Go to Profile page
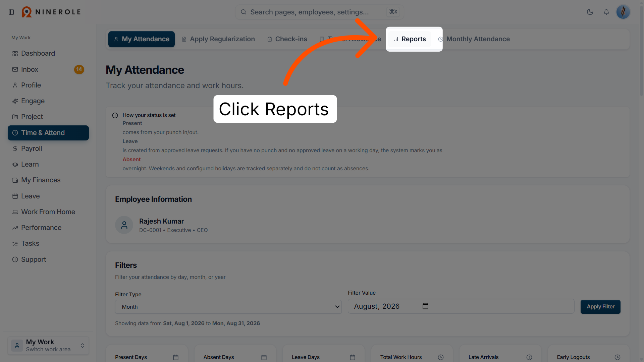This screenshot has width=644, height=362. (x=48, y=85)
